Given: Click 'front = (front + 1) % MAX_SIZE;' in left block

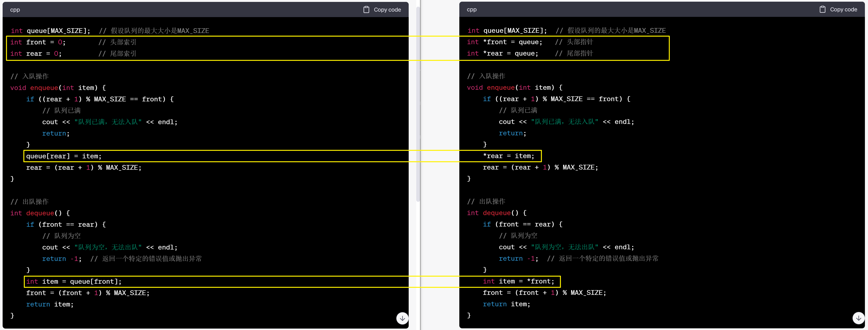Looking at the screenshot, I should click(x=88, y=293).
